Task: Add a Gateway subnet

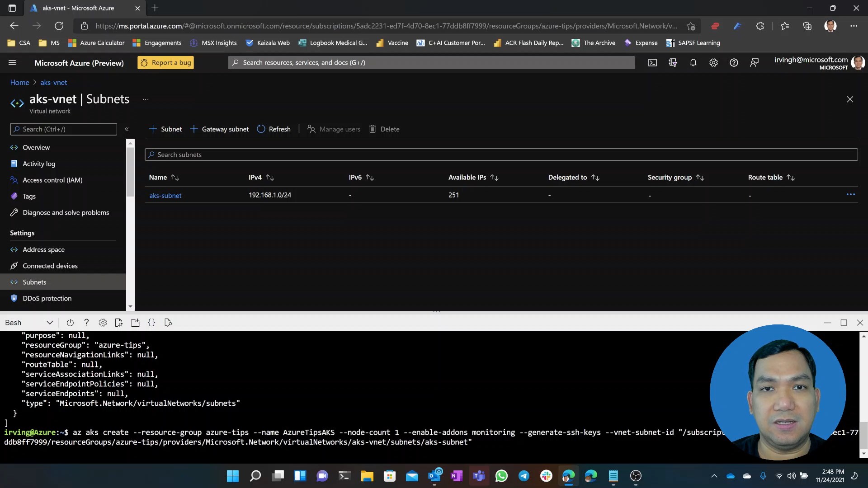Action: (x=219, y=129)
